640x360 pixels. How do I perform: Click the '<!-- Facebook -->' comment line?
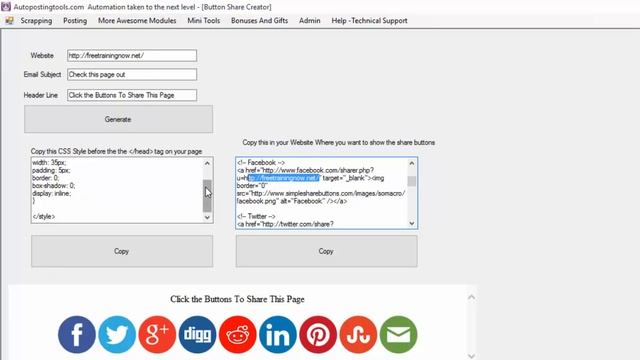[261, 162]
